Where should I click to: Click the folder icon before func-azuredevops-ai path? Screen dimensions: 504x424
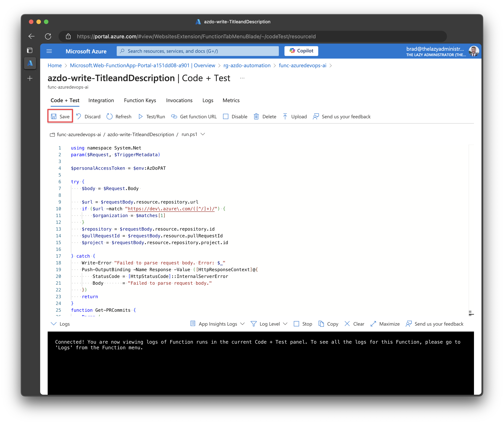(52, 135)
